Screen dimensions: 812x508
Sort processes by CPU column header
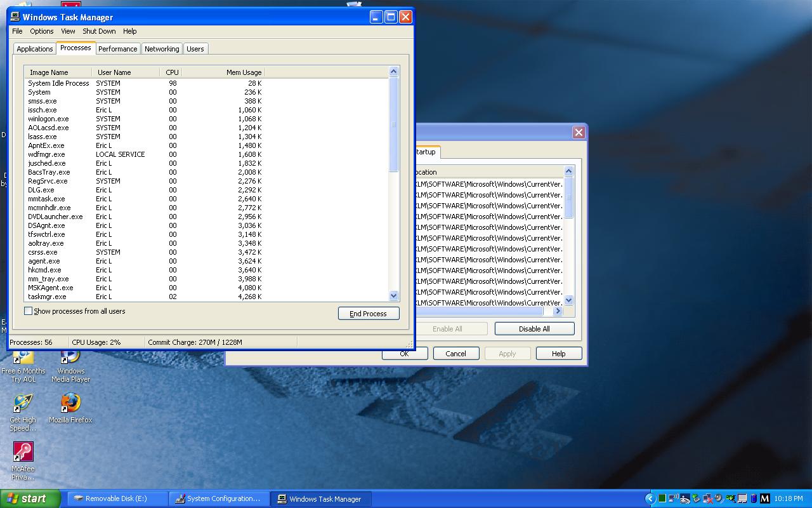(171, 72)
